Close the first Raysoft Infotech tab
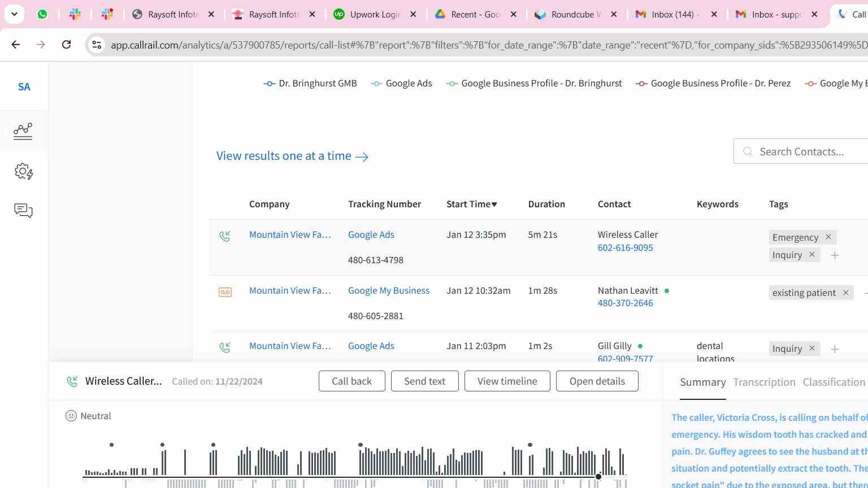This screenshot has height=488, width=868. [211, 14]
